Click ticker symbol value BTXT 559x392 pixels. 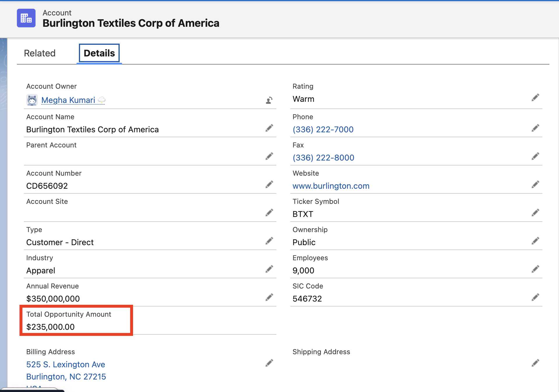tap(303, 214)
